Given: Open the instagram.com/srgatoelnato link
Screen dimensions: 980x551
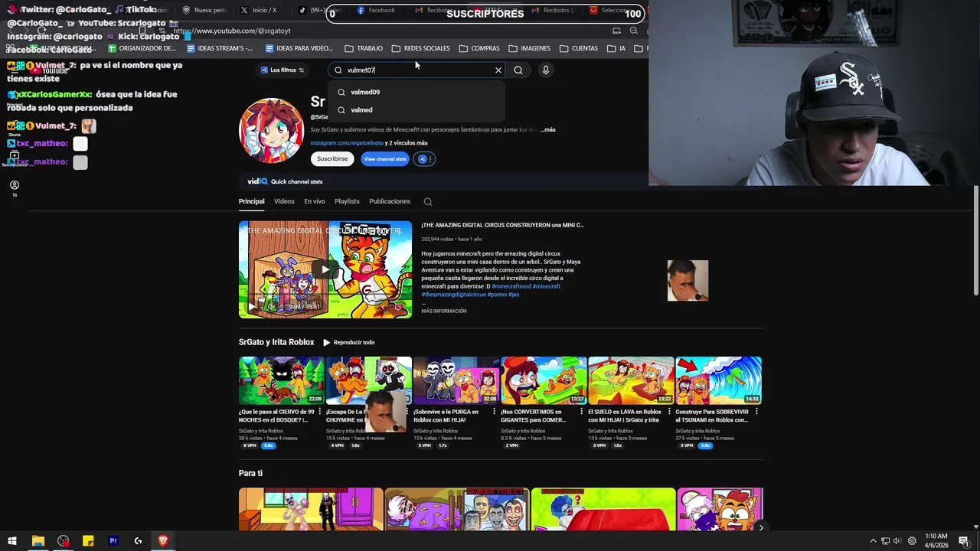Looking at the screenshot, I should pyautogui.click(x=347, y=142).
